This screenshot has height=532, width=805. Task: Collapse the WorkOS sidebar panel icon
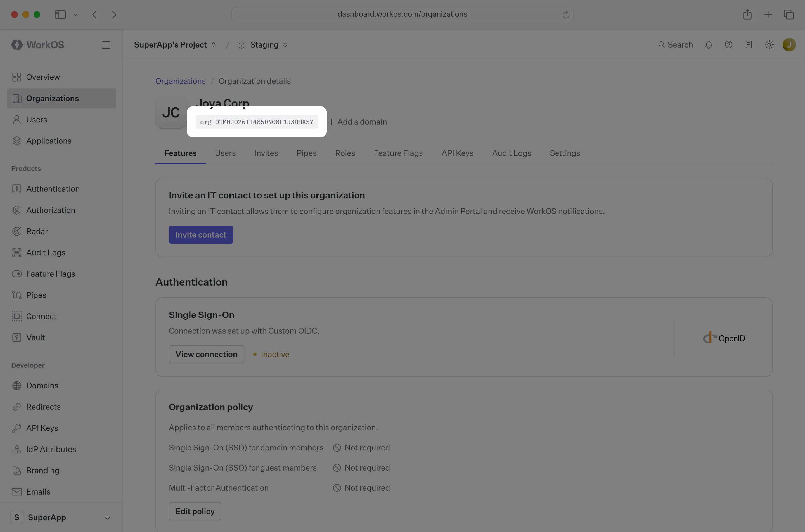106,45
